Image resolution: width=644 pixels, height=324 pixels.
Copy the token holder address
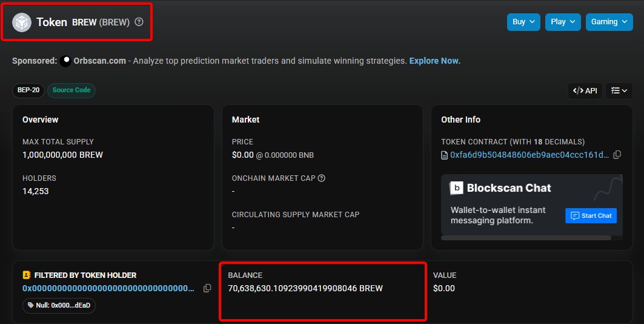coord(207,288)
